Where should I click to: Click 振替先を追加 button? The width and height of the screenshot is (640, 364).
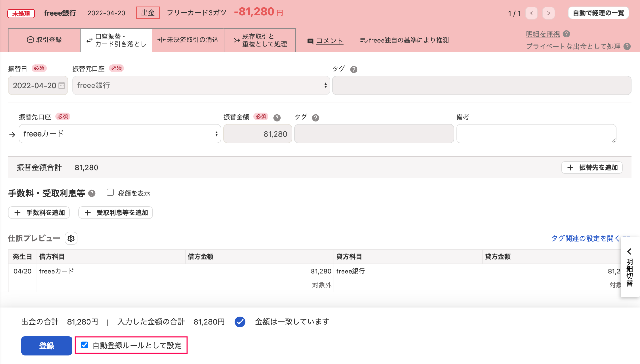(592, 167)
